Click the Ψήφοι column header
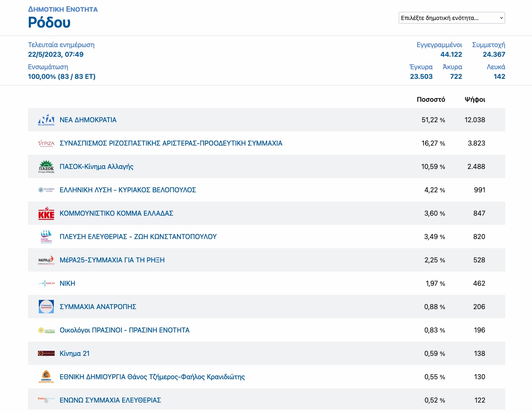 [475, 99]
